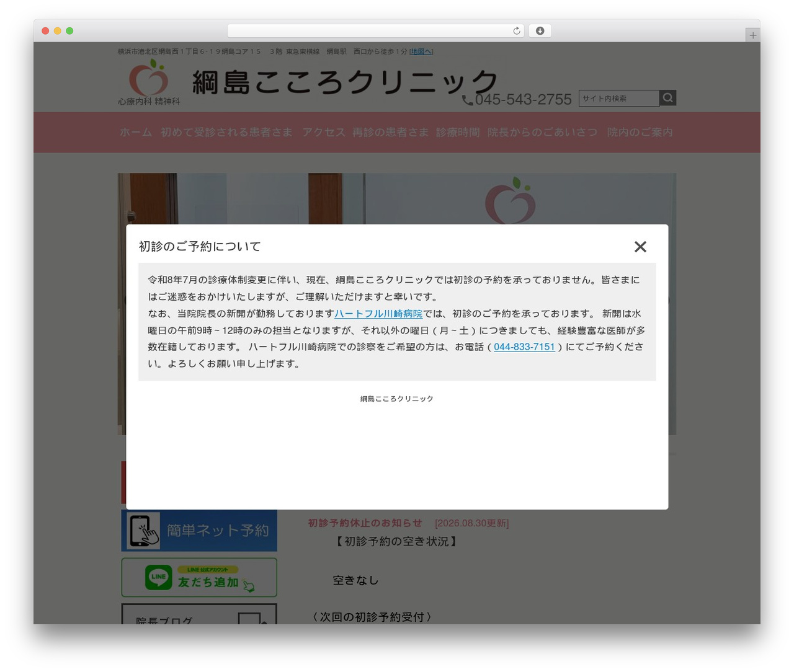The width and height of the screenshot is (794, 672).
Task: Open the 地図へ map link
Action: (421, 51)
